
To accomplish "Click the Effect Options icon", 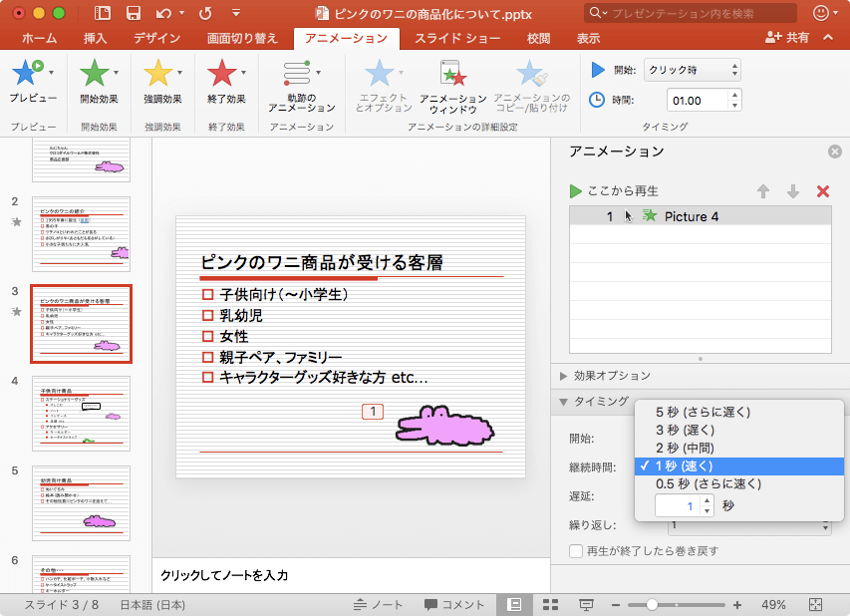I will (x=379, y=73).
